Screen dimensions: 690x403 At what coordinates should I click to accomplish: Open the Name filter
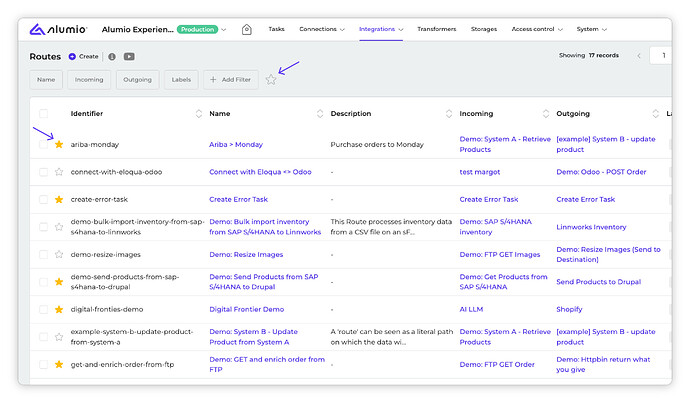[x=46, y=80]
